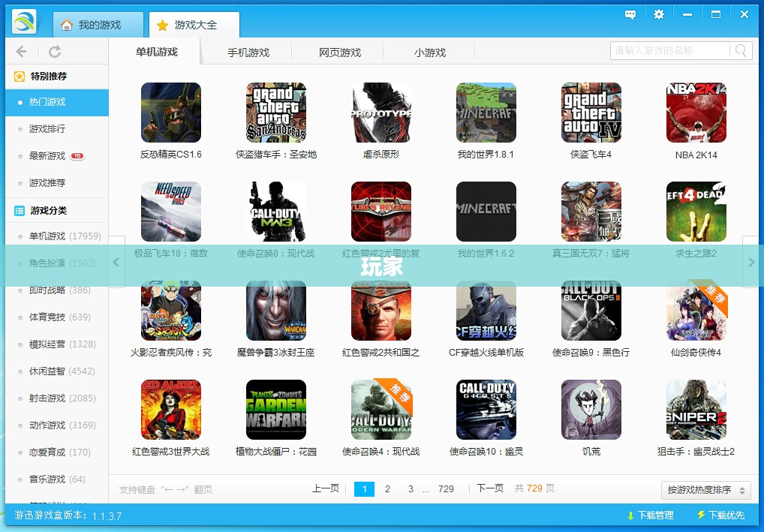764x532 pixels.
Task: Open the 按游戏热度排序 sort dropdown
Action: click(706, 490)
